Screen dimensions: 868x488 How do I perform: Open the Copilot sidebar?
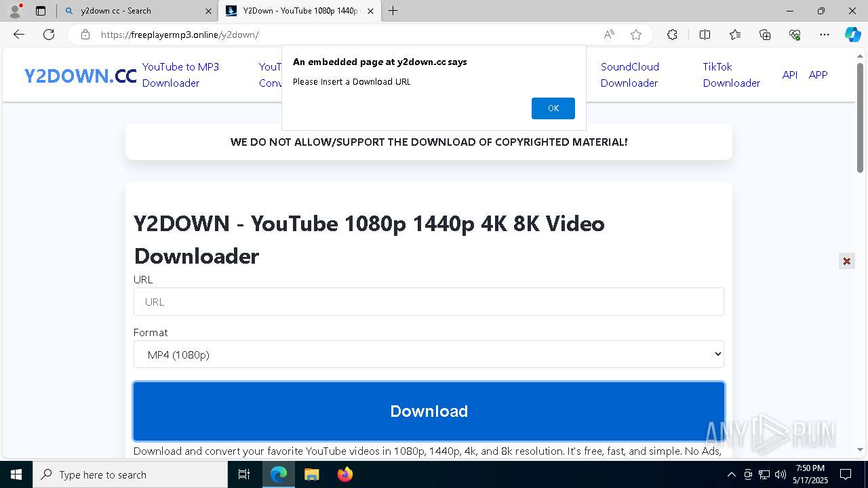[x=852, y=35]
